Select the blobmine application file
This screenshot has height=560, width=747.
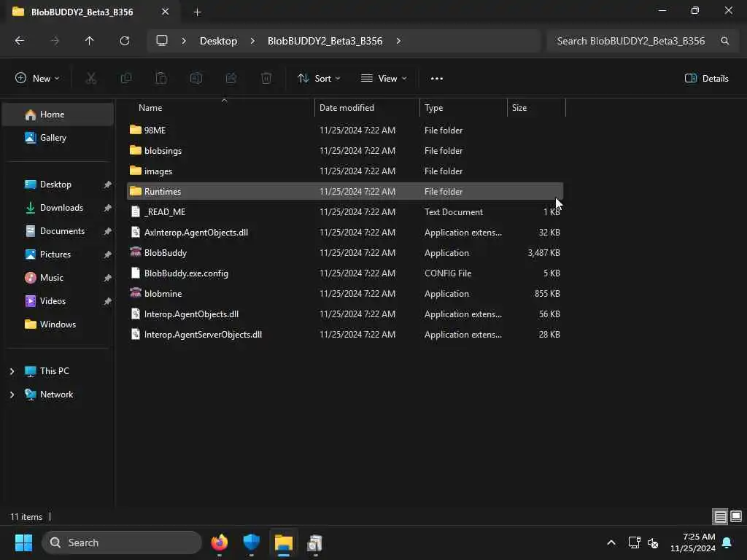[345, 294]
